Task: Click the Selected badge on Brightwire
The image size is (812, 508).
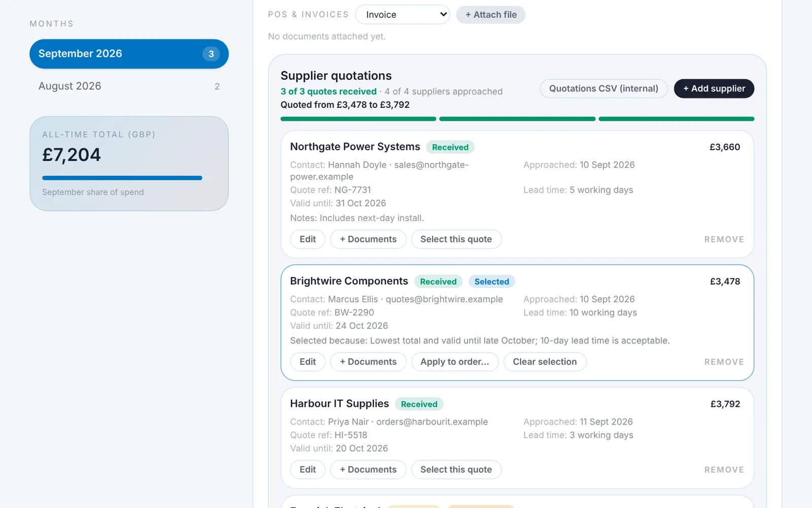Action: tap(491, 281)
